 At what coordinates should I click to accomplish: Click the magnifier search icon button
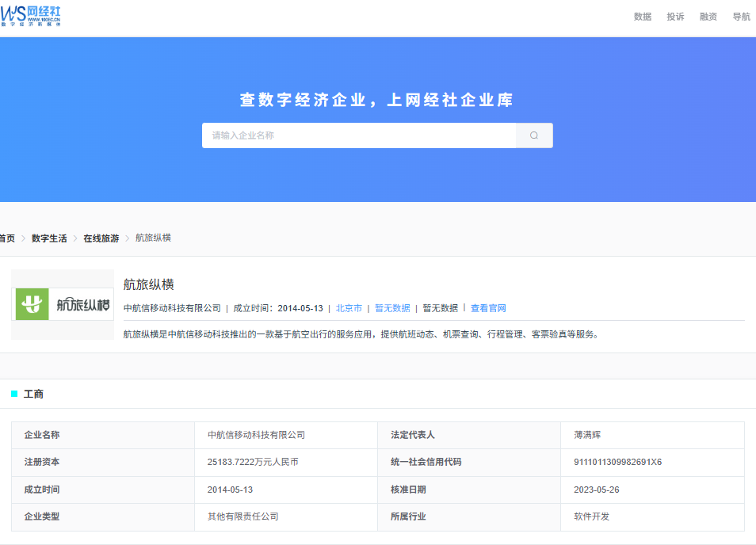(x=534, y=135)
